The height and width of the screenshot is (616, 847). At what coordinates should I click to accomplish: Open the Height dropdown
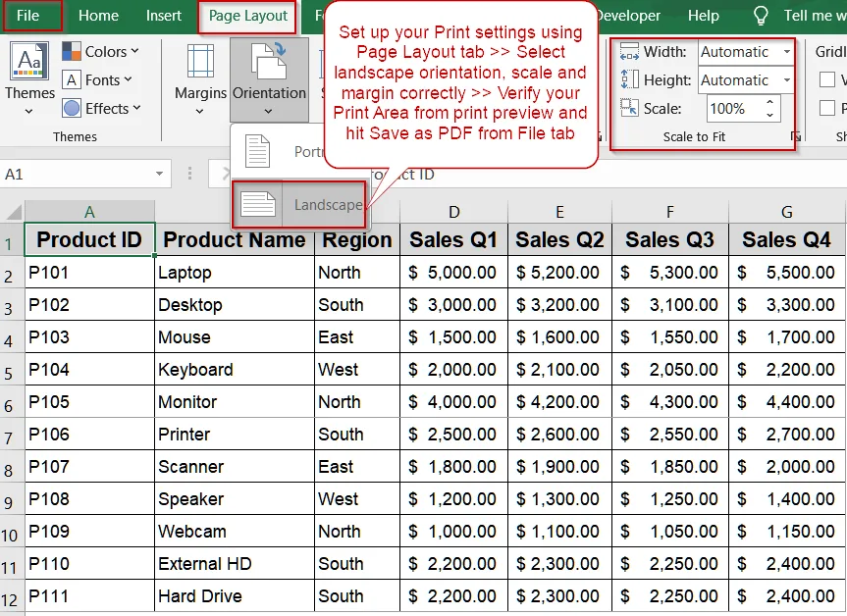(x=787, y=79)
